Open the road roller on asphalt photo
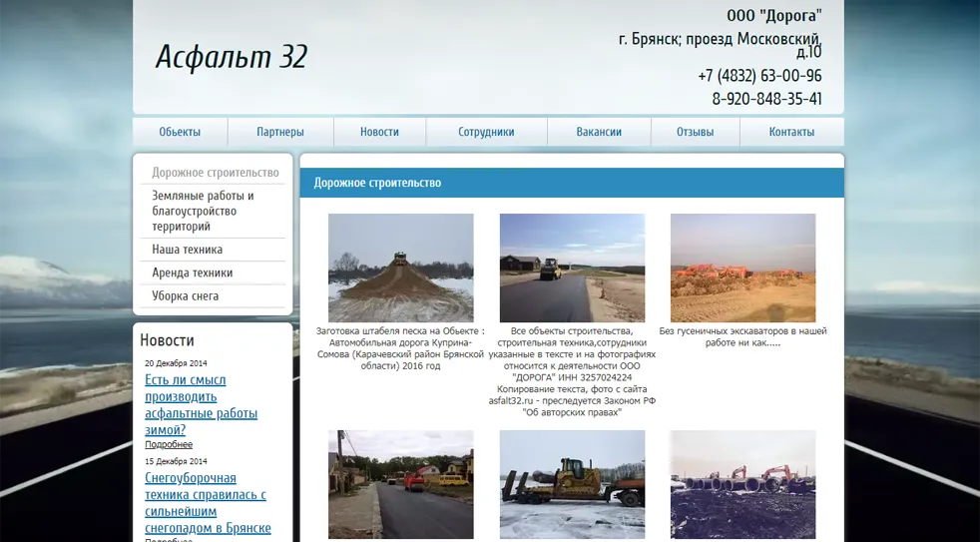Screen dimensions: 980x542 point(572,268)
